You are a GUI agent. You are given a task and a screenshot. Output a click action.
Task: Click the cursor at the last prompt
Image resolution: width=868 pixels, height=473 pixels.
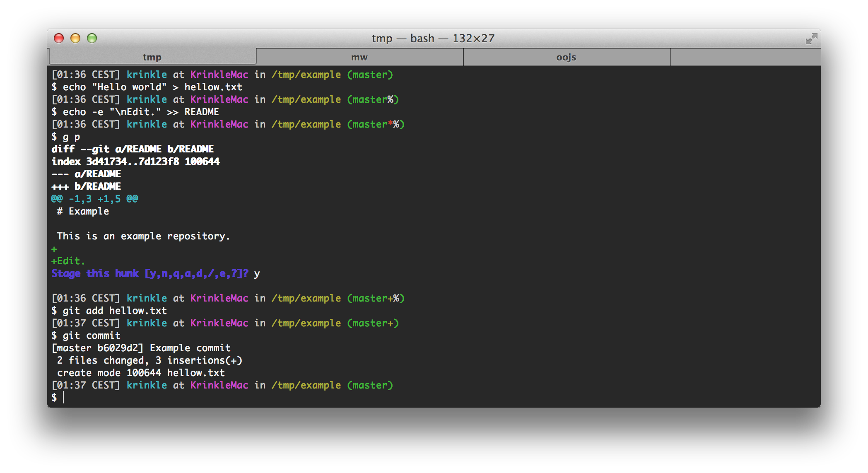pos(63,398)
